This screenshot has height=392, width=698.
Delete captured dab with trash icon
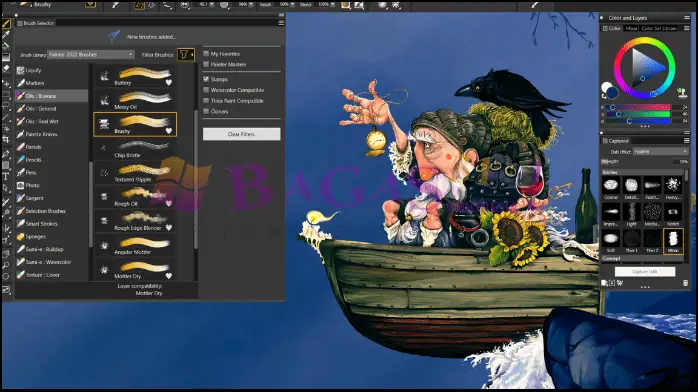pos(686,283)
